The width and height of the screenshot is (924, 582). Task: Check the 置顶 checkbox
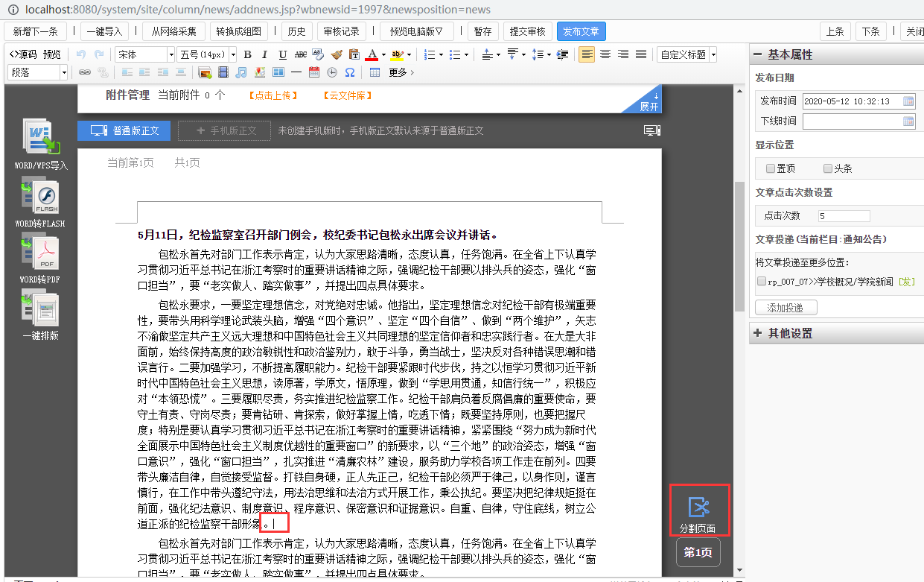[x=771, y=168]
